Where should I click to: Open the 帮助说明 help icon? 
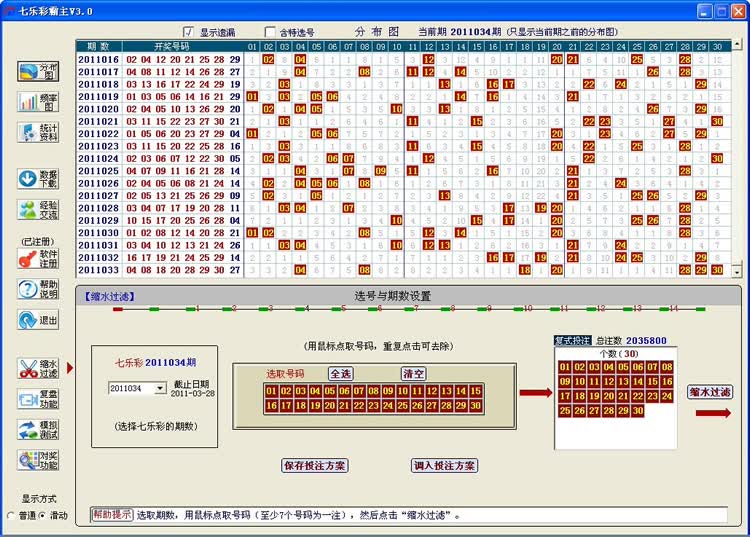(x=38, y=289)
